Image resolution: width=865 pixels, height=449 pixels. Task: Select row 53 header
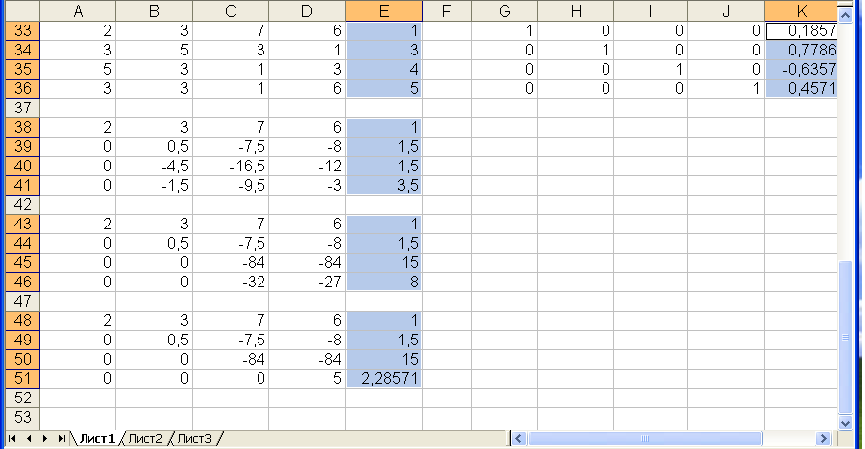[x=23, y=417]
